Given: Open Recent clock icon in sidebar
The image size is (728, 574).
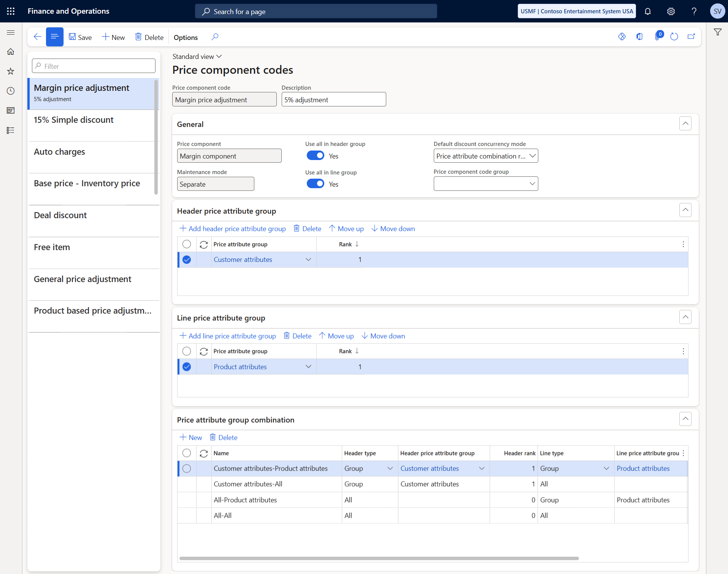Looking at the screenshot, I should [11, 91].
